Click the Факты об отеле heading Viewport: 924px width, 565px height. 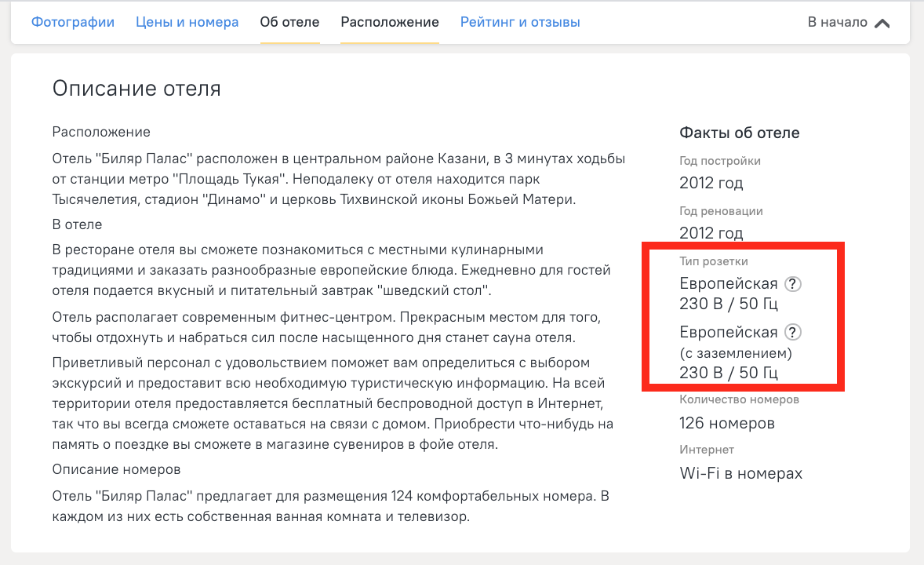(x=740, y=133)
